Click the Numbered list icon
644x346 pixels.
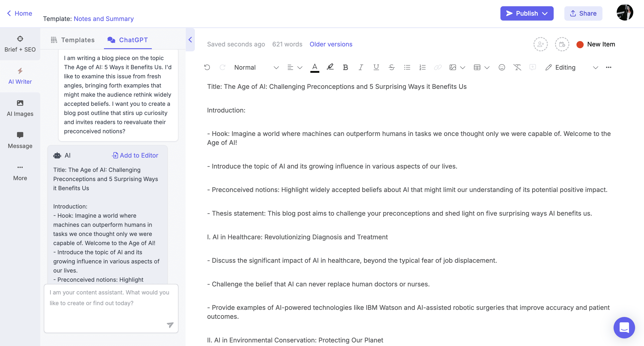[x=422, y=67]
